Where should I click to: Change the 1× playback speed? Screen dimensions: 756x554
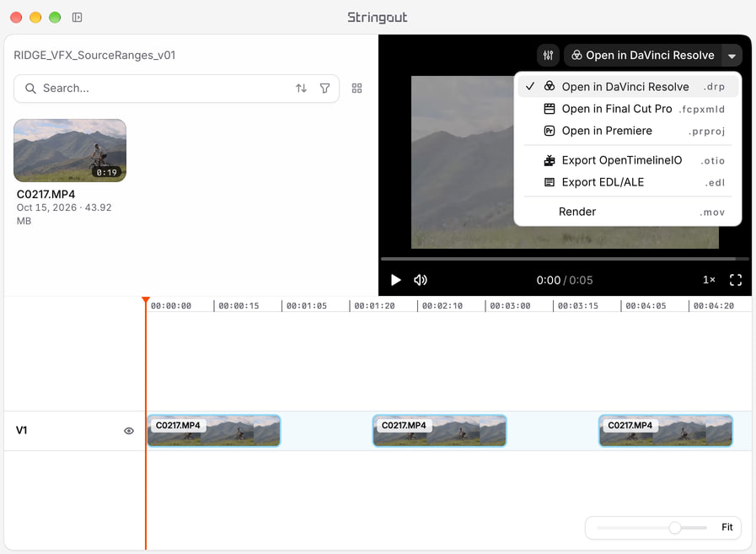(x=709, y=280)
